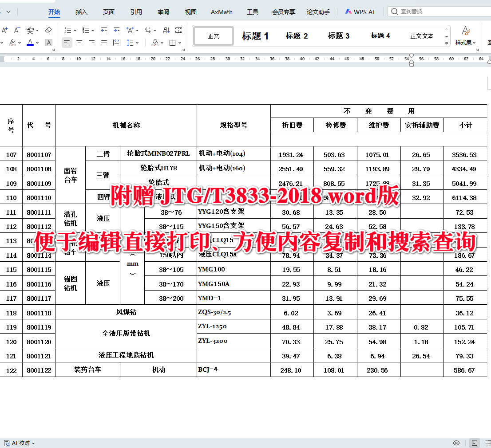Click the 查找替换 search field
The height and width of the screenshot is (448, 491).
click(440, 12)
